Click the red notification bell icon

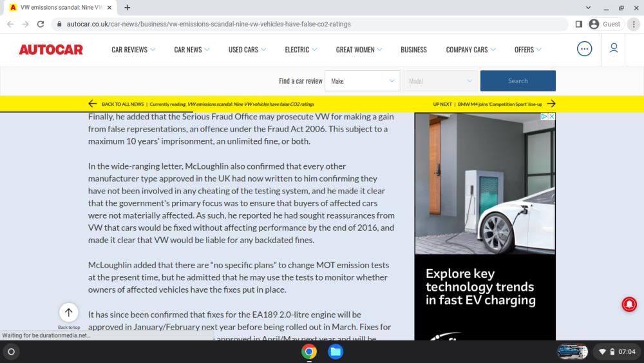pyautogui.click(x=629, y=304)
